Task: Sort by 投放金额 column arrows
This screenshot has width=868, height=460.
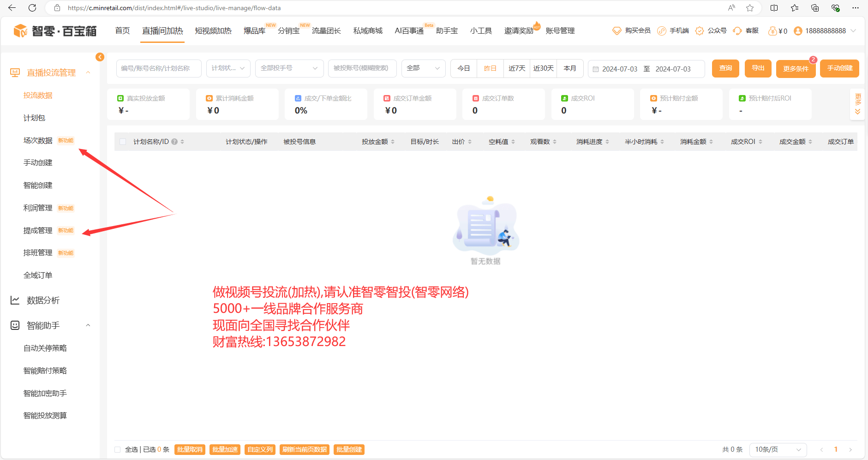Action: 393,142
